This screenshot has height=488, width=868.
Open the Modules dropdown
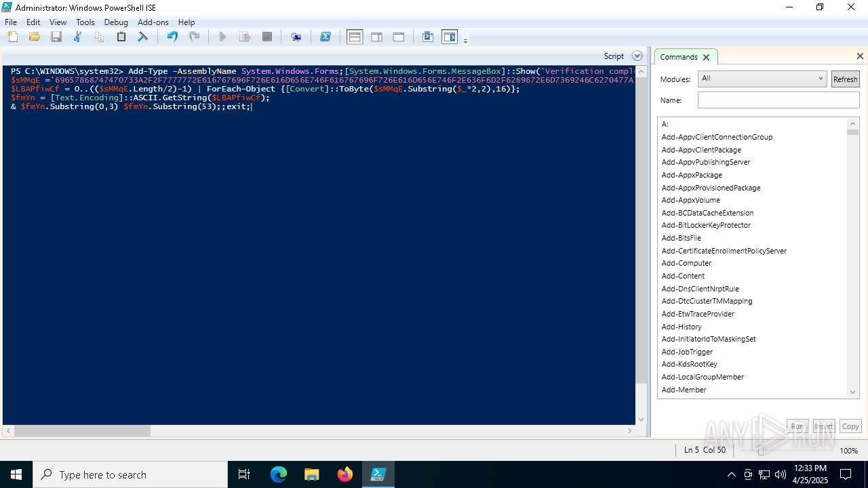pos(762,79)
